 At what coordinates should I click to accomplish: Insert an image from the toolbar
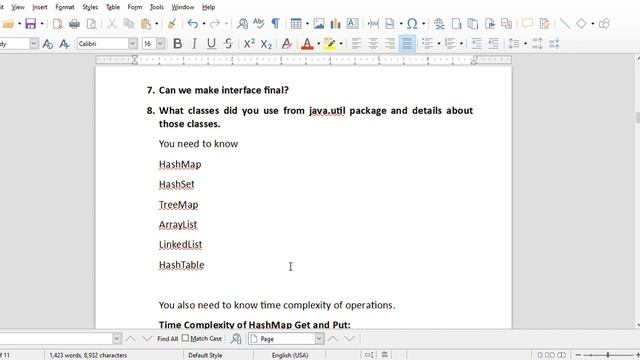click(319, 24)
